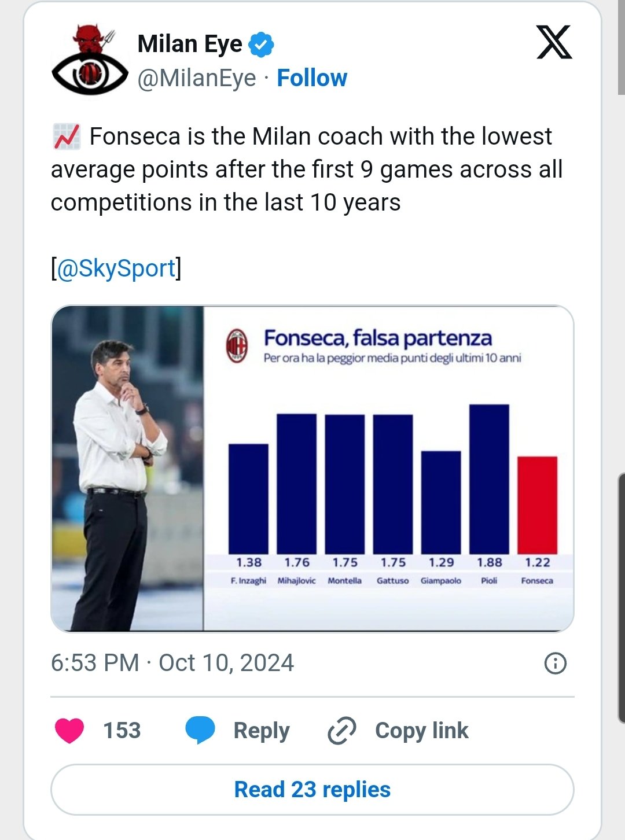The height and width of the screenshot is (840, 625).
Task: Follow the MilanEye account
Action: tap(312, 78)
